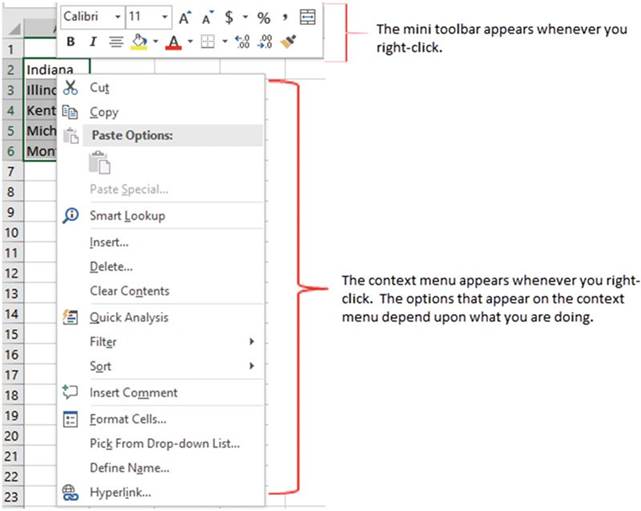Open the font size dropdown

coord(163,17)
